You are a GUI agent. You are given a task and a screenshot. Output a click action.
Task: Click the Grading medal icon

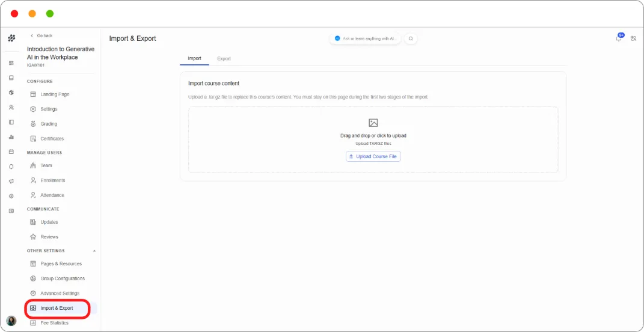(x=33, y=124)
